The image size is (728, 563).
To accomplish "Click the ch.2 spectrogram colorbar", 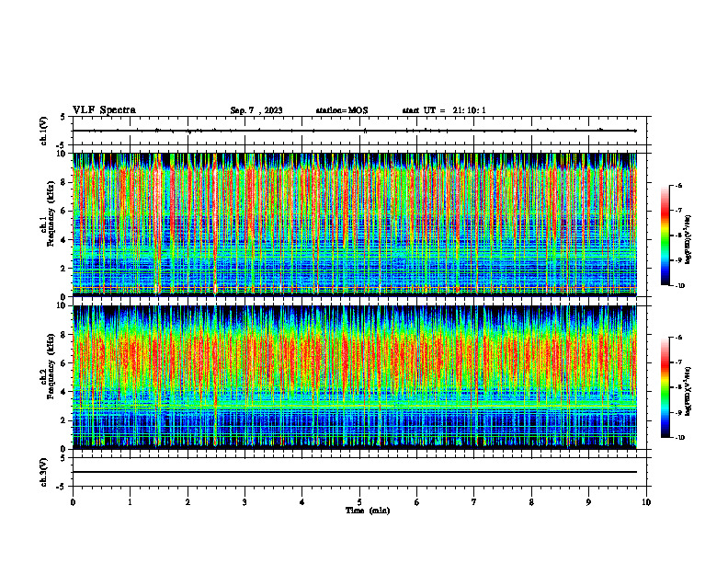I will (x=665, y=387).
